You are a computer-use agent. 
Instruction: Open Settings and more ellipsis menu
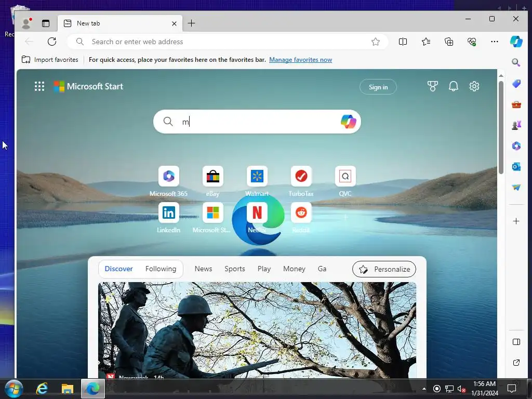point(495,42)
